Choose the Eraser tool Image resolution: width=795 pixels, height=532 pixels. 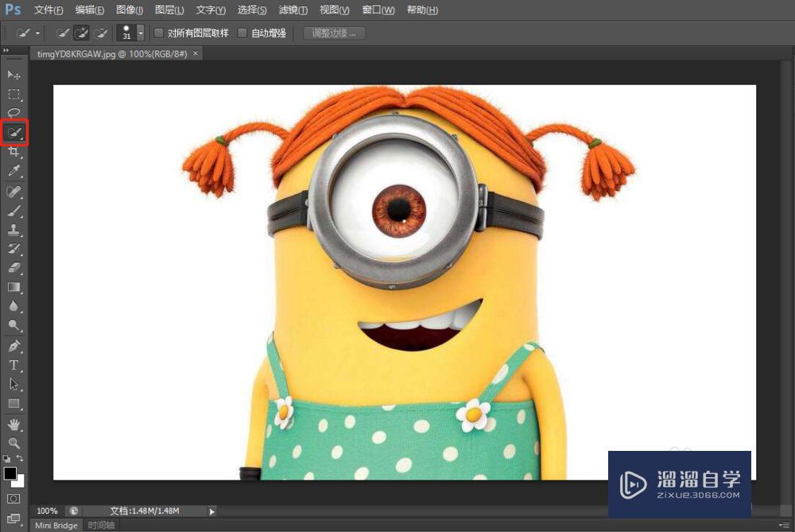tap(14, 268)
